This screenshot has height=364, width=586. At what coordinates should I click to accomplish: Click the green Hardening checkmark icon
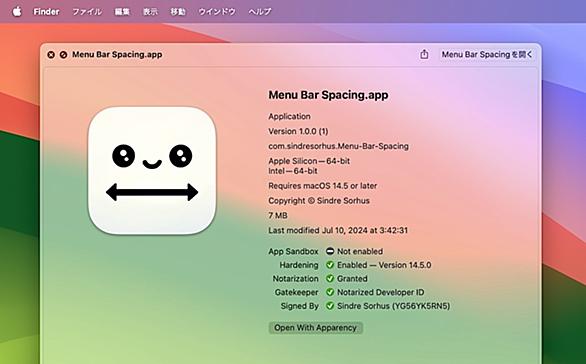pos(330,265)
